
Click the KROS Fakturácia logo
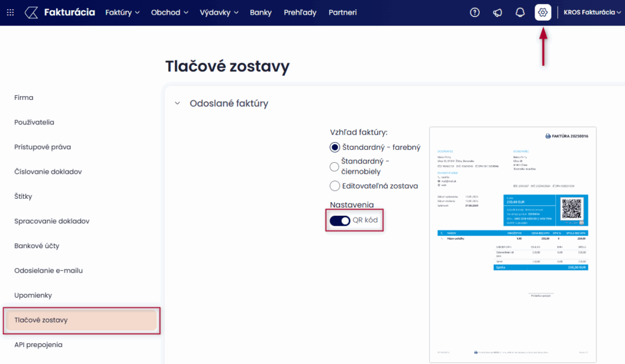[60, 12]
